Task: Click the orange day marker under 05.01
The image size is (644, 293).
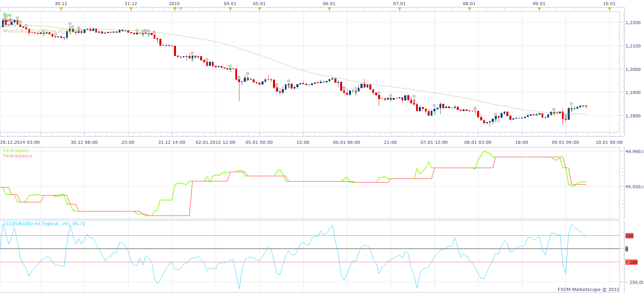Action: click(x=259, y=9)
